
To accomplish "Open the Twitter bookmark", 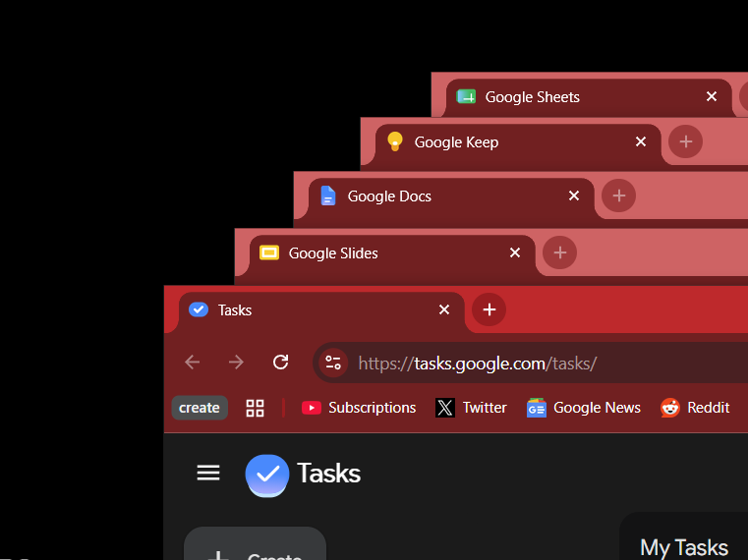I will (x=471, y=408).
